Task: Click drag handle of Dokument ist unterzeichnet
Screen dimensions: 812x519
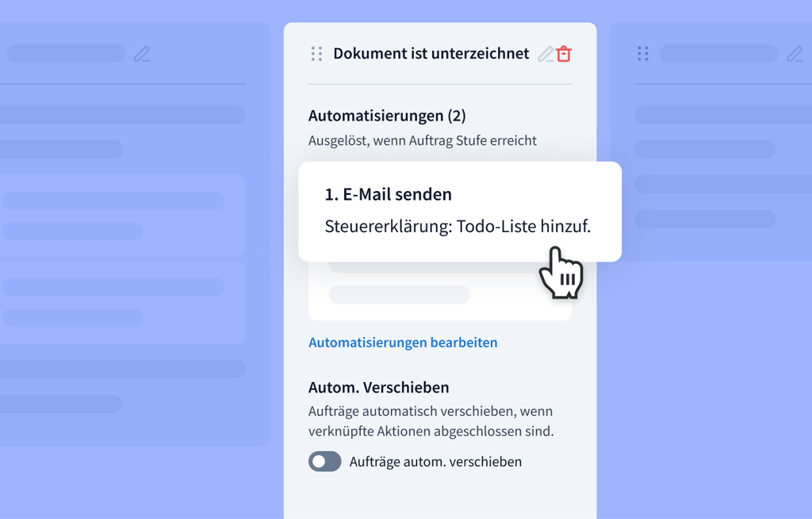Action: click(x=316, y=54)
